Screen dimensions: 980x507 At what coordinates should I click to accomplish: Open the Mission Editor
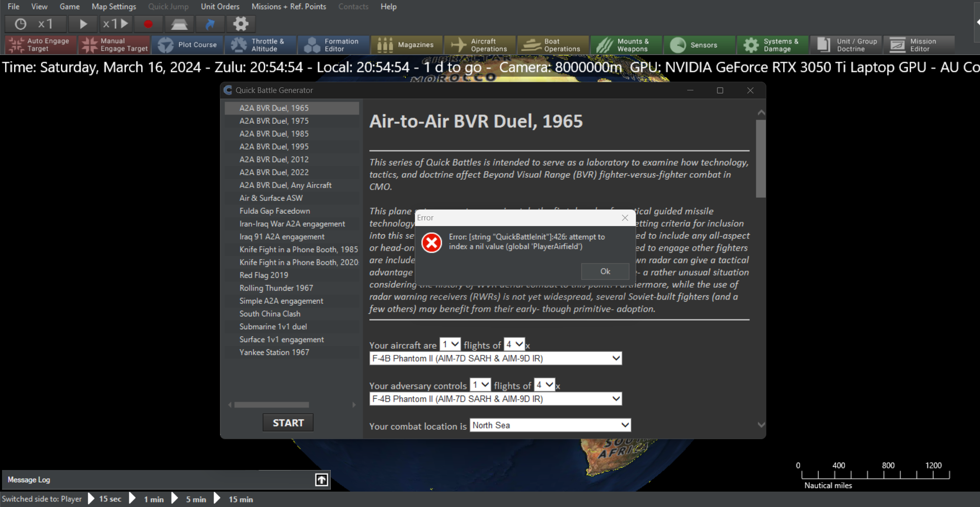(919, 45)
